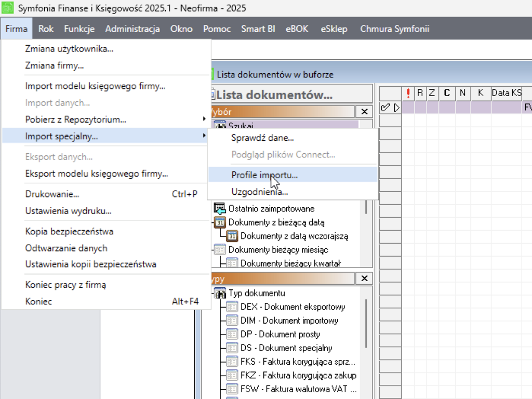Click Ostatnio zaimportowane list icon
The width and height of the screenshot is (532, 399).
coord(220,209)
